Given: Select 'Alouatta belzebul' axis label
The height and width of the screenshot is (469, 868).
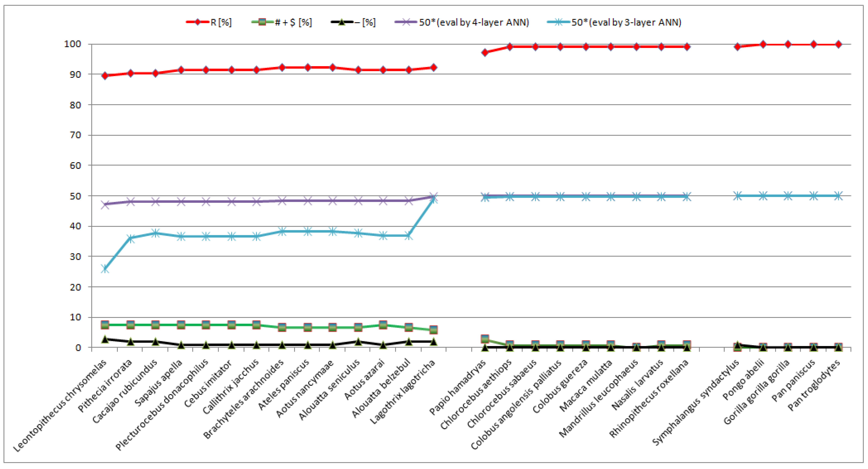Looking at the screenshot, I should click(x=381, y=388).
